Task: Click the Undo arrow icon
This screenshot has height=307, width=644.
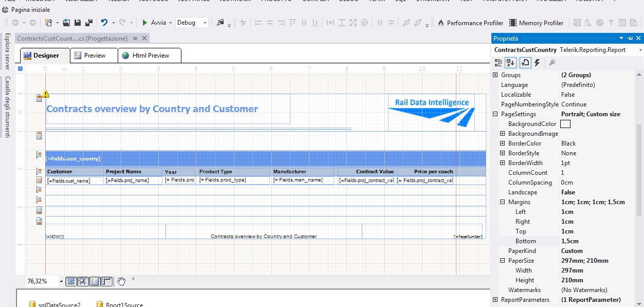Action: 104,23
